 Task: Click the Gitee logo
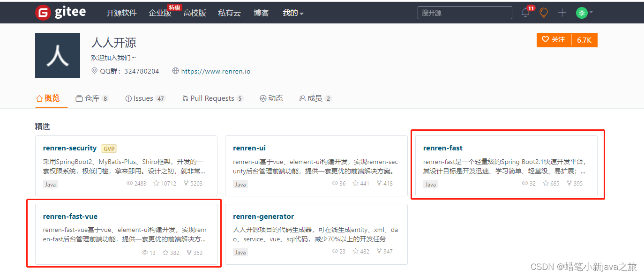(x=60, y=12)
